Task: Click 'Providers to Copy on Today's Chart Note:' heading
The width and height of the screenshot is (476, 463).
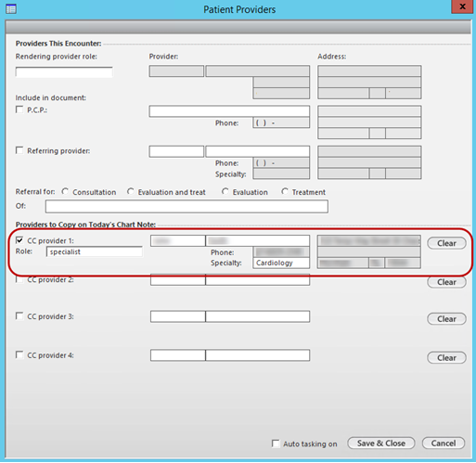Action: 85,225
